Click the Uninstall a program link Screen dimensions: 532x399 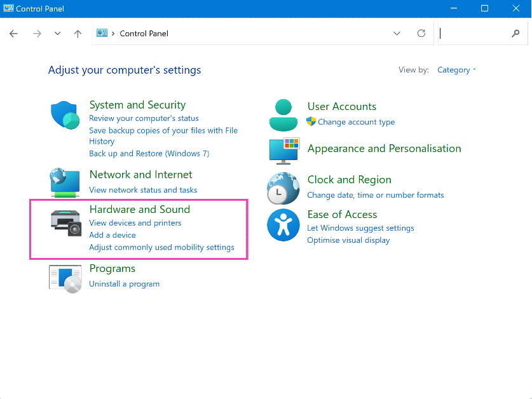124,284
